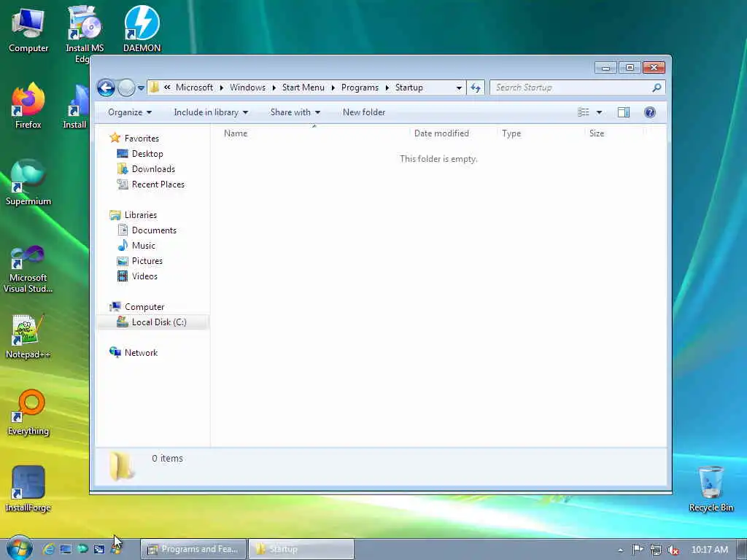Image resolution: width=747 pixels, height=560 pixels.
Task: Open the Include in library menu
Action: click(211, 112)
